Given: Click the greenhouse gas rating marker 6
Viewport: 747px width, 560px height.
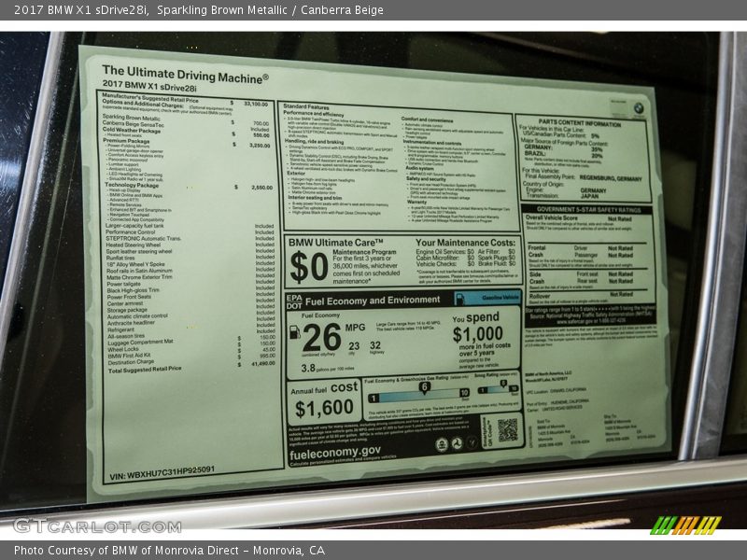Looking at the screenshot, I should pos(424,387).
